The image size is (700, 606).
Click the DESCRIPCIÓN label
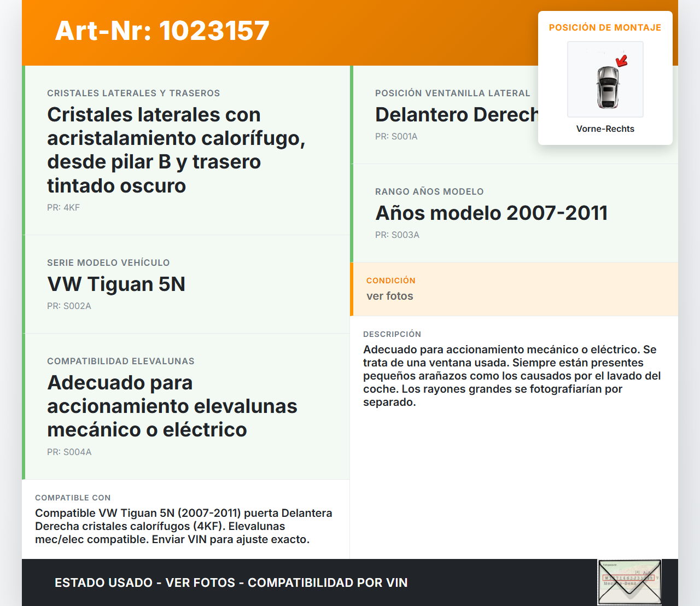point(392,334)
